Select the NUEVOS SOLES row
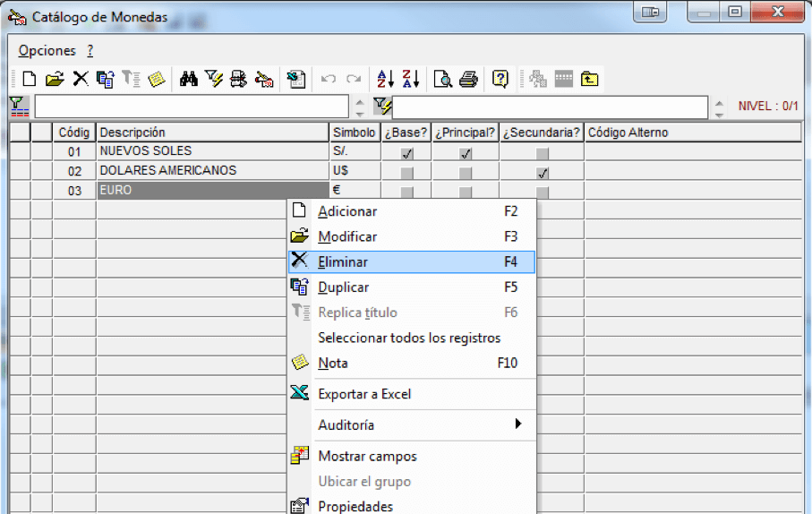The width and height of the screenshot is (812, 514). coord(406,151)
